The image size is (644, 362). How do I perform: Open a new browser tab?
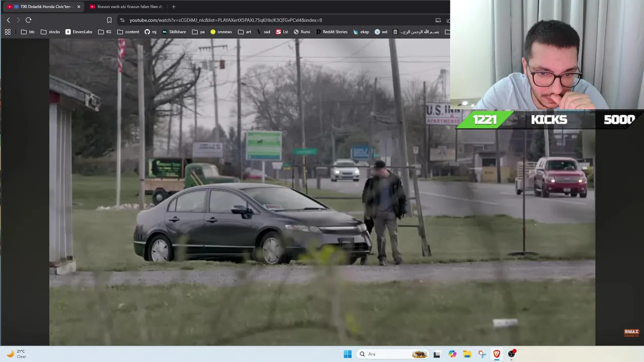(174, 7)
